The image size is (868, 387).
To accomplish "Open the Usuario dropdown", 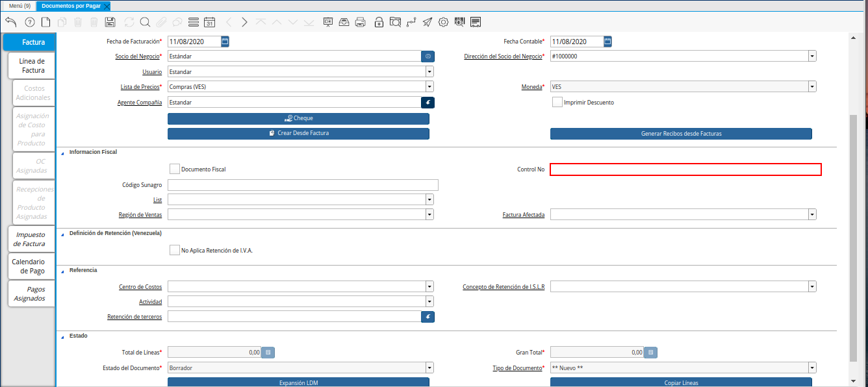I will pyautogui.click(x=429, y=71).
